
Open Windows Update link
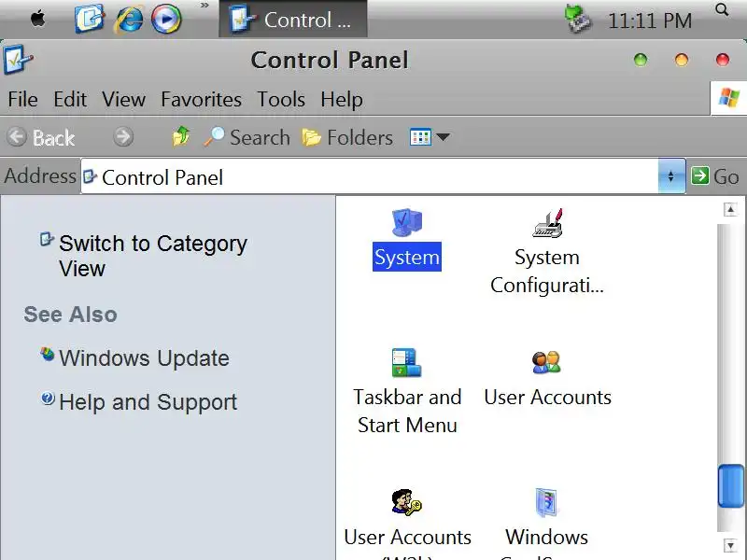point(144,358)
